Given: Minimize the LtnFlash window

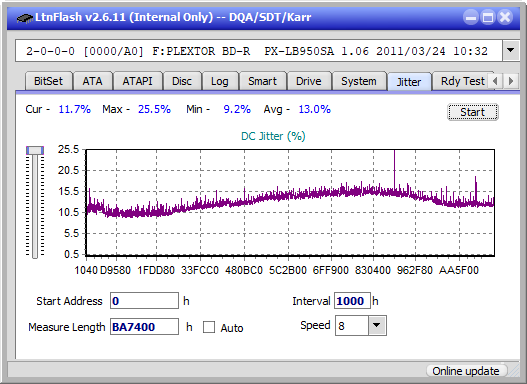Looking at the screenshot, I should click(x=471, y=17).
